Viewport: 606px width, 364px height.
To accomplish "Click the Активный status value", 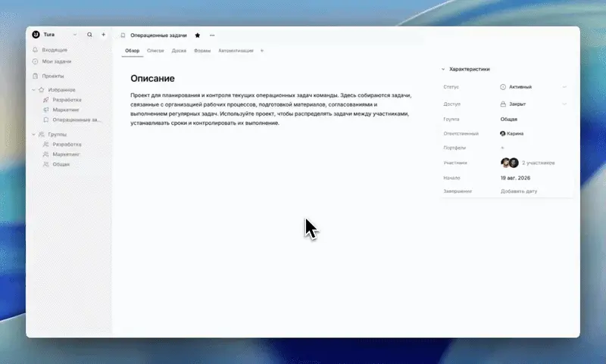I will [x=520, y=87].
